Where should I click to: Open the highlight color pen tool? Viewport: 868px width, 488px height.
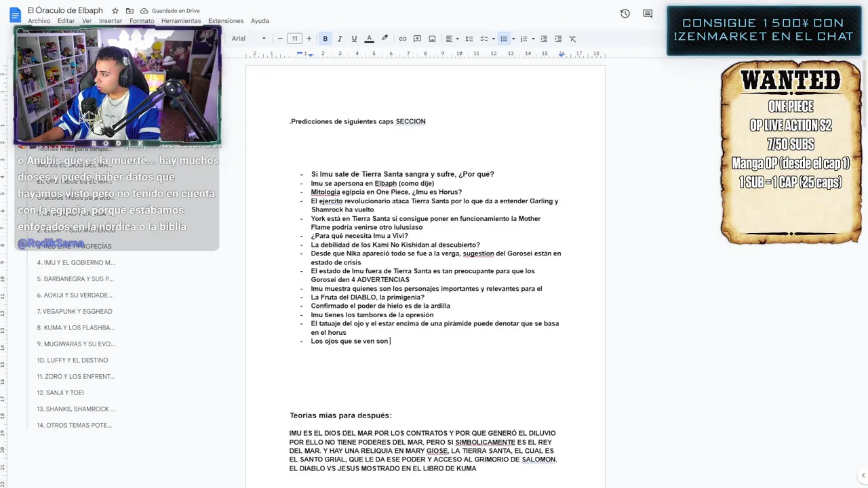point(384,39)
